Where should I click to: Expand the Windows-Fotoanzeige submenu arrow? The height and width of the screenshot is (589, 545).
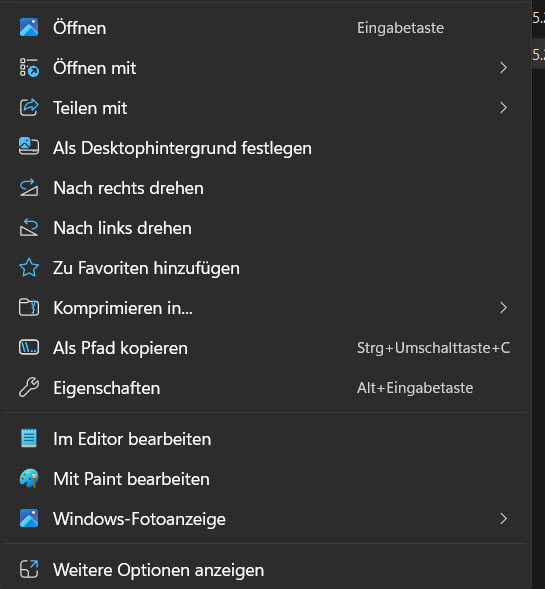pyautogui.click(x=503, y=519)
